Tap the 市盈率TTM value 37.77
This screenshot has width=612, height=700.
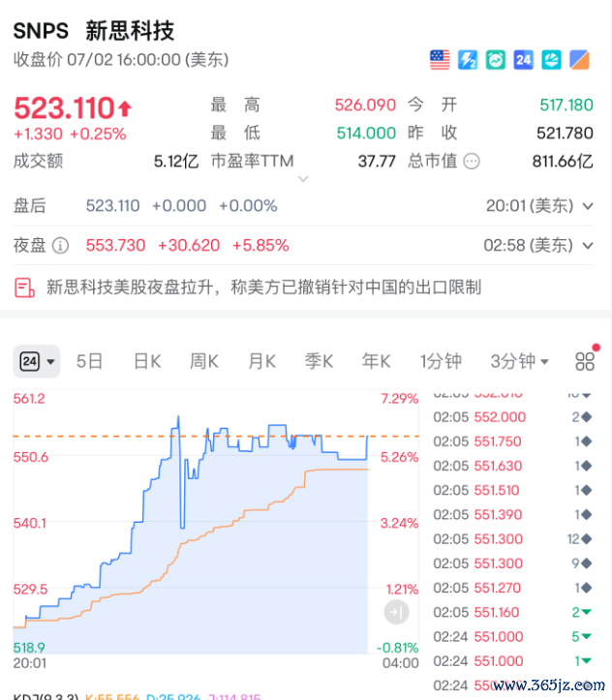(x=377, y=161)
